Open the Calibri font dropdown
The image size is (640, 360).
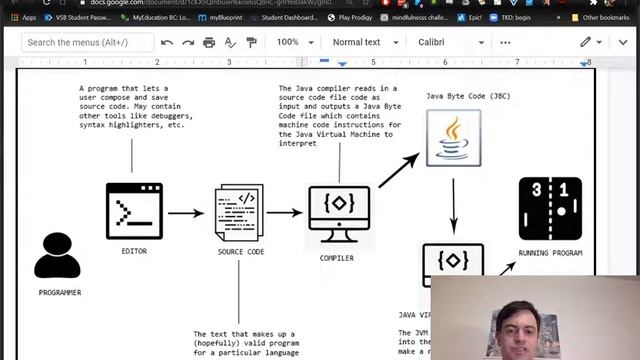coord(451,42)
